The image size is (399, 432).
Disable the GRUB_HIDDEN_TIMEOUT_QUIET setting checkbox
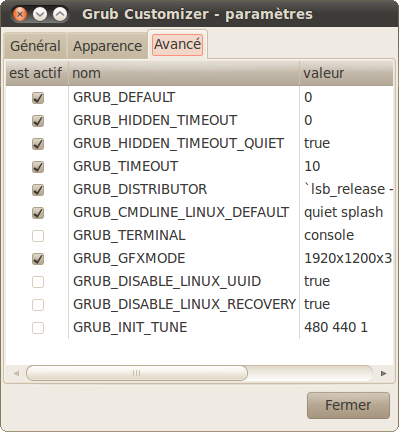point(38,144)
